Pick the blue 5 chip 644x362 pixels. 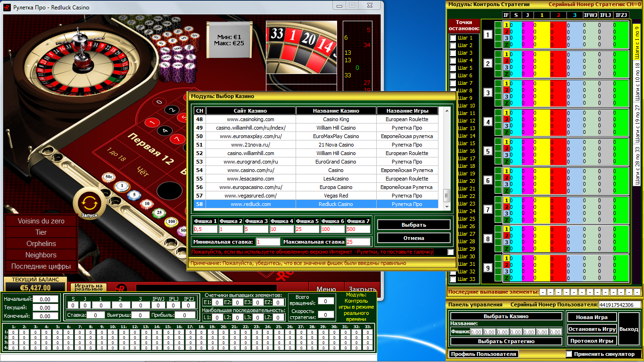(134, 194)
